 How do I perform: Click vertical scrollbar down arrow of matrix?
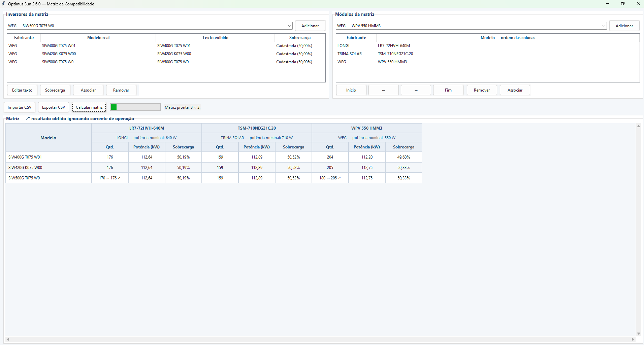pos(638,334)
